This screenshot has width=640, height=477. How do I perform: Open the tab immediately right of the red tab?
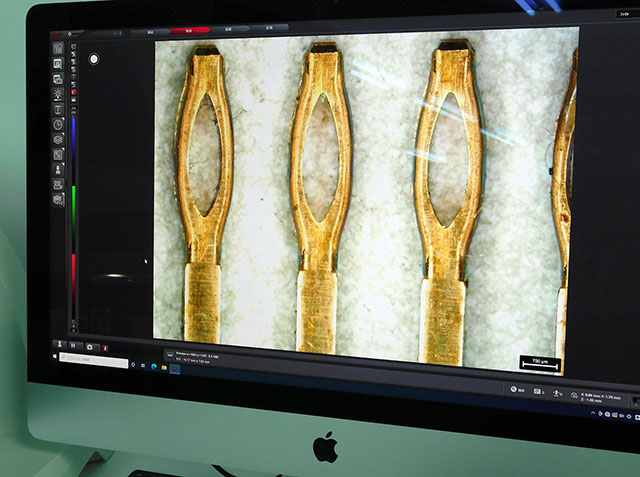pos(229,29)
